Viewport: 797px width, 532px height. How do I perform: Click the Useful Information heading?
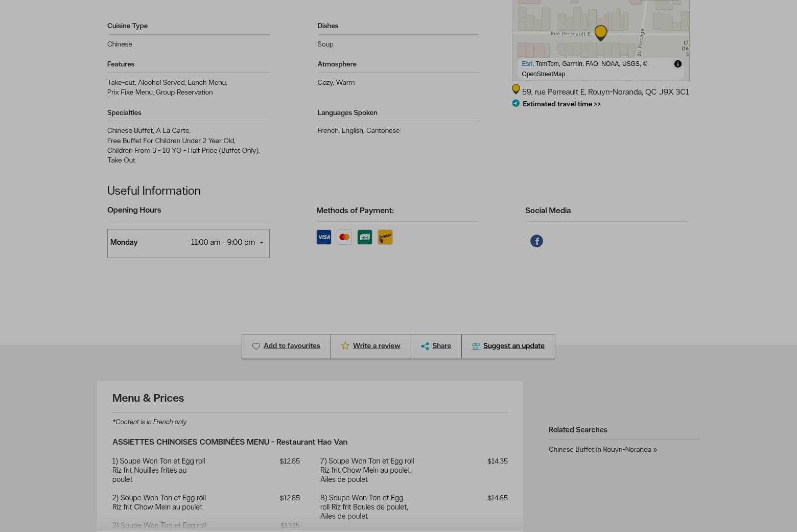154,191
